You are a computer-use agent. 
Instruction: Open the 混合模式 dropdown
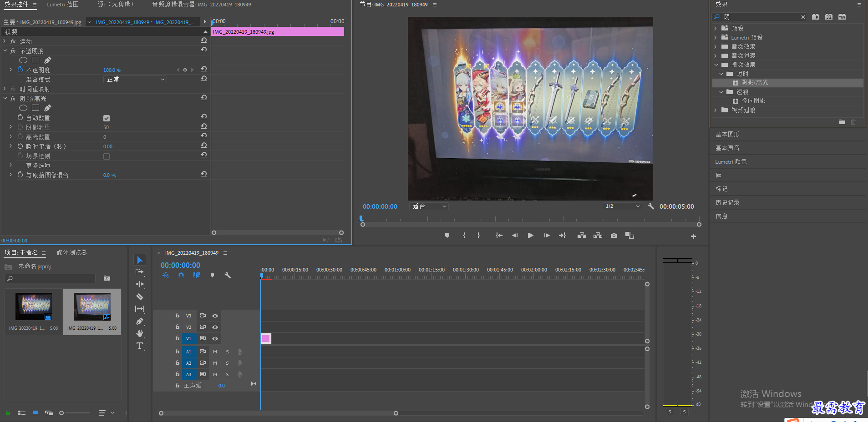(136, 79)
